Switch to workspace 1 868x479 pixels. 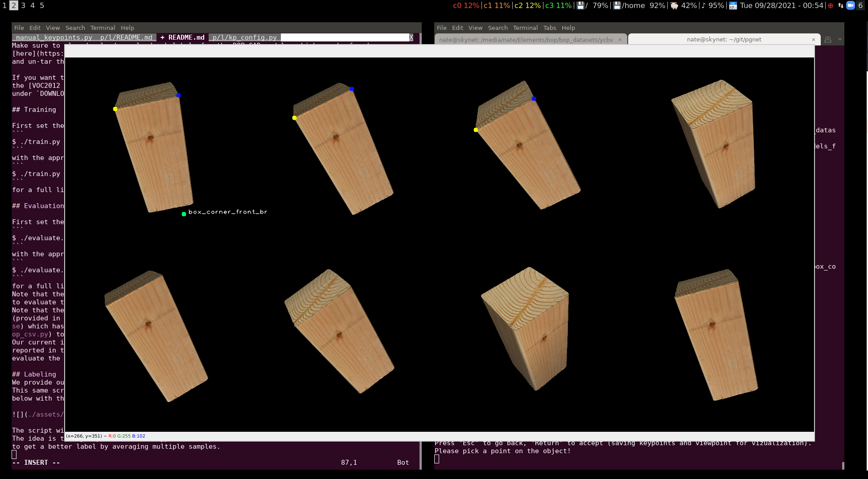(4, 5)
